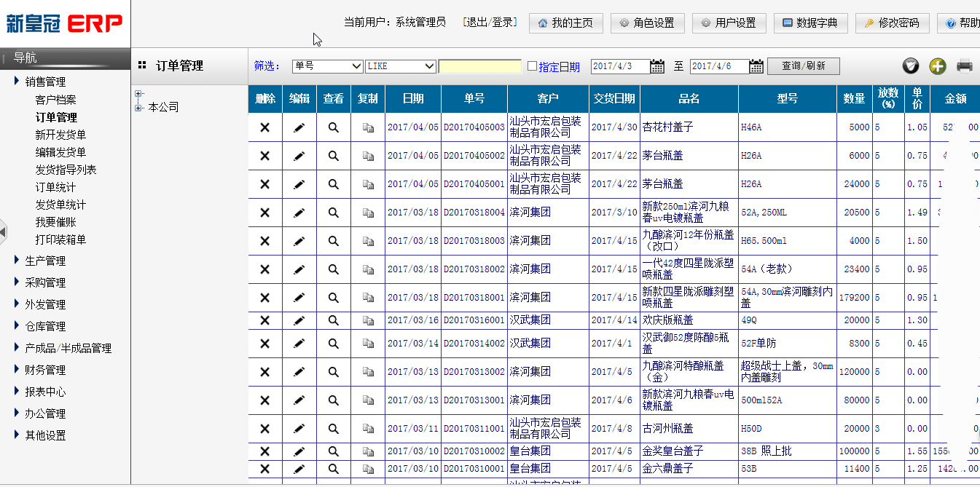
Task: View order D20170318004 with magnifier icon
Action: coord(334,213)
